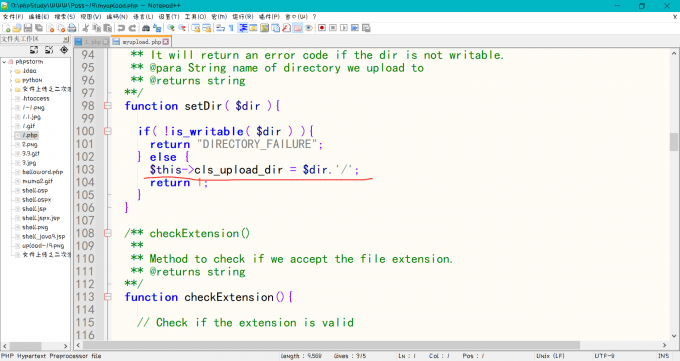
Task: Click scroll-down arrow of the editor
Action: click(x=673, y=336)
